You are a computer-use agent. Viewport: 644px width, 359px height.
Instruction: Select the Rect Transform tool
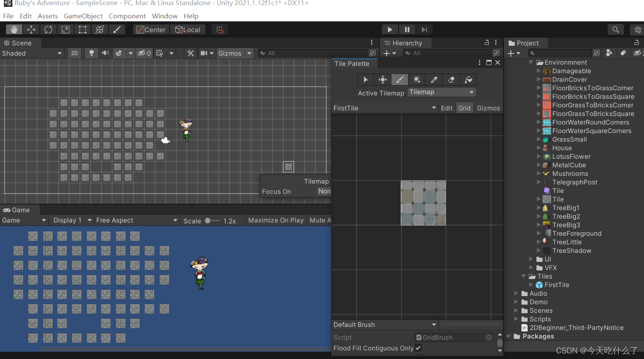pyautogui.click(x=82, y=29)
